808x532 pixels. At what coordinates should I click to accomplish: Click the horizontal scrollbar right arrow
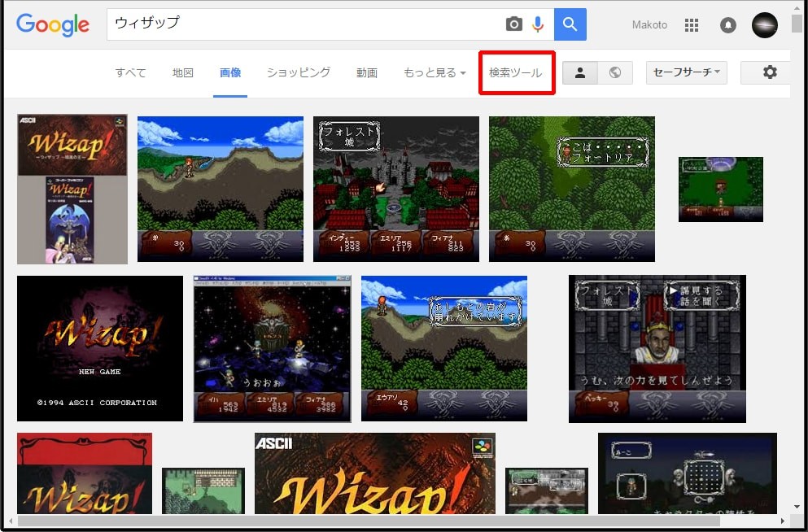pos(782,521)
